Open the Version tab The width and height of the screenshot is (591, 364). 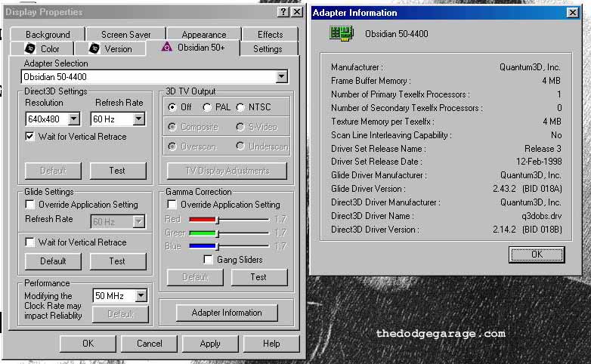[110, 48]
